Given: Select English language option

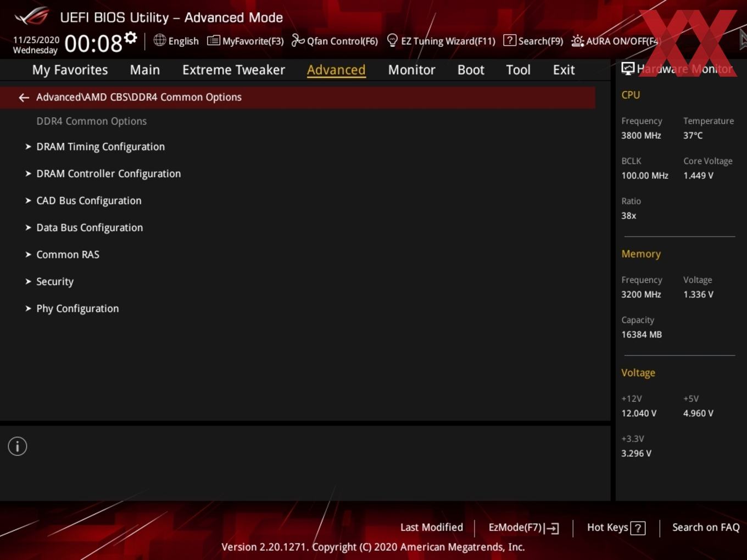Looking at the screenshot, I should click(x=183, y=41).
